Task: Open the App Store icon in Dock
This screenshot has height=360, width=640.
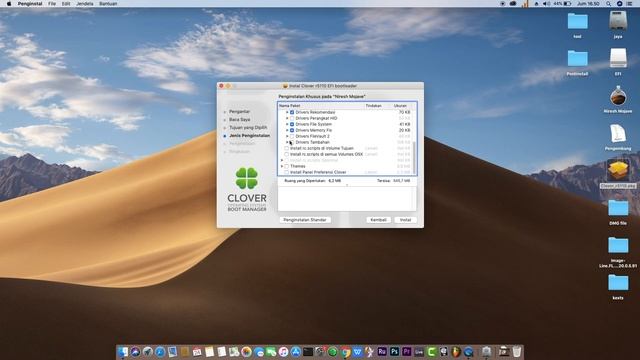Action: [x=296, y=351]
